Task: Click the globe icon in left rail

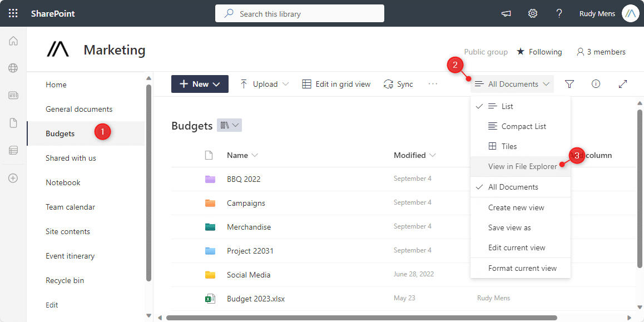Action: tap(13, 68)
